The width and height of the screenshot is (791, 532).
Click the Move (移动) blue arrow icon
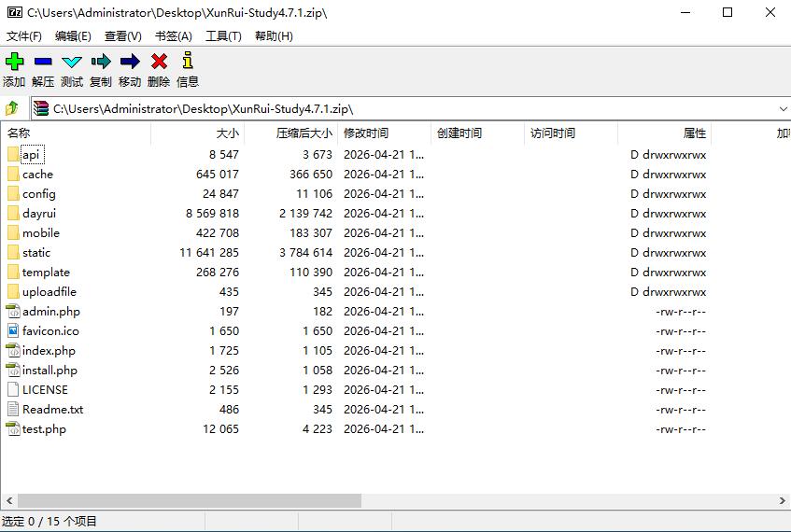point(130,62)
